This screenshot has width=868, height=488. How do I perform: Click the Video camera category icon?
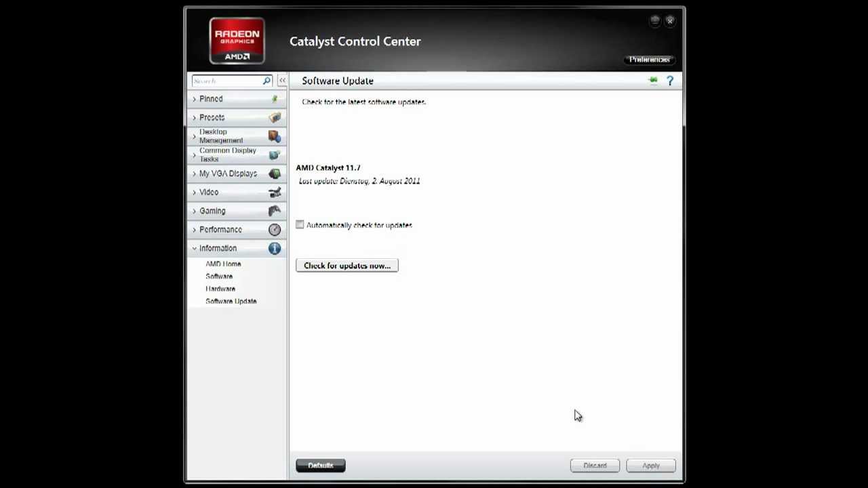pyautogui.click(x=275, y=192)
